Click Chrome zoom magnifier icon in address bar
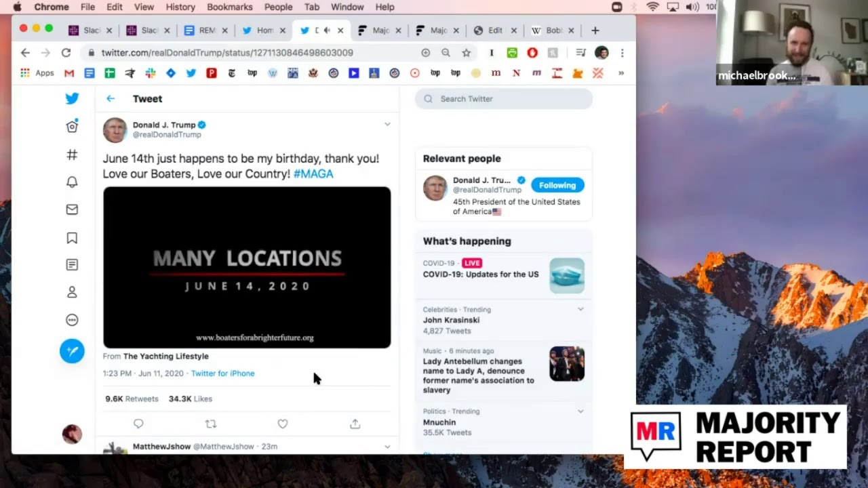This screenshot has height=488, width=868. tap(446, 53)
